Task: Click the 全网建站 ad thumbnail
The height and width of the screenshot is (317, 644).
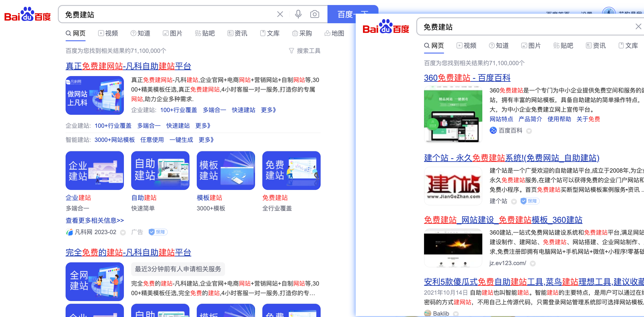Action: [x=95, y=282]
